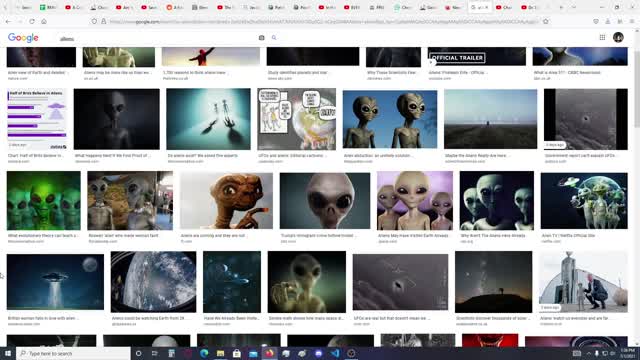This screenshot has height=360, width=640.
Task: Open 'Scientists discover thousands of solar' link
Action: 493,318
